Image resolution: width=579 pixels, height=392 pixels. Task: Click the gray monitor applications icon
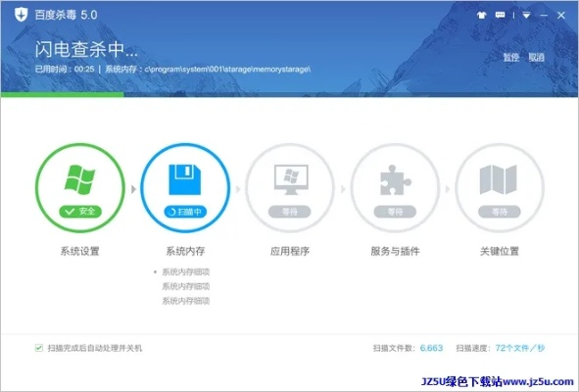click(x=291, y=179)
